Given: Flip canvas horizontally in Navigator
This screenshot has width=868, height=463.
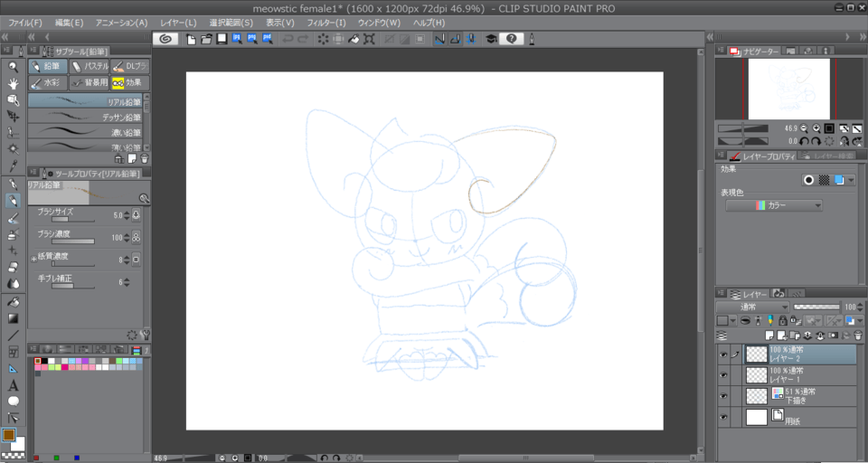Looking at the screenshot, I should pyautogui.click(x=844, y=141).
